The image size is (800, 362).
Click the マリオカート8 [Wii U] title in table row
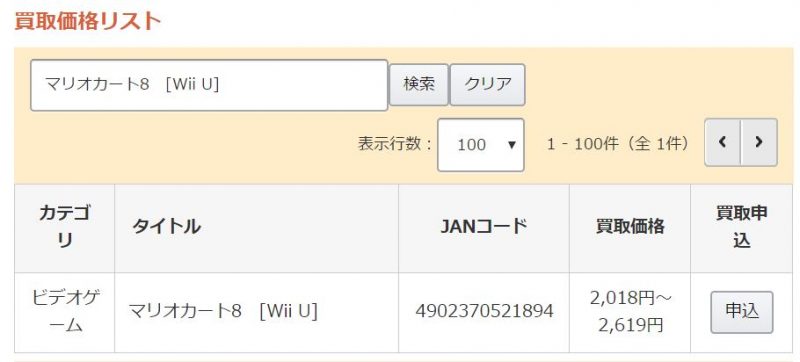(x=223, y=311)
